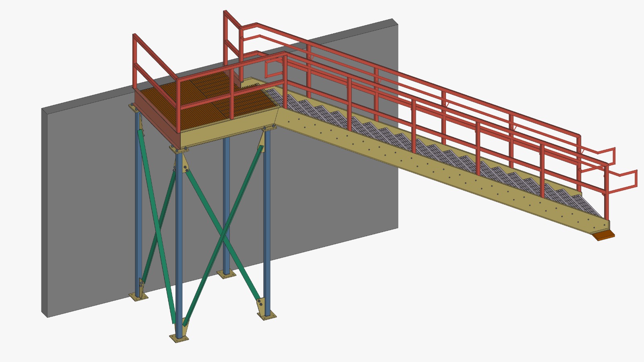This screenshot has width=644, height=362.
Task: Click the far-left blue column's base plate
Action: [x=138, y=296]
